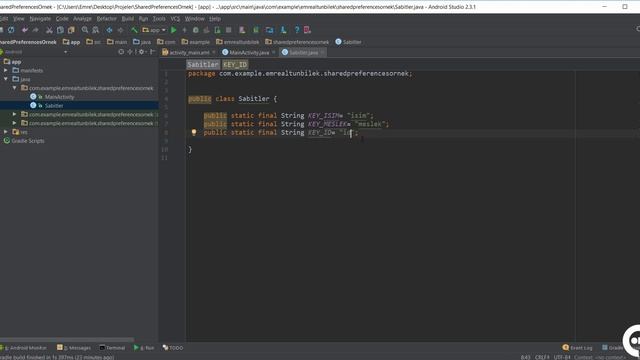
Task: Click the Cut scissors icon
Action: [x=49, y=30]
